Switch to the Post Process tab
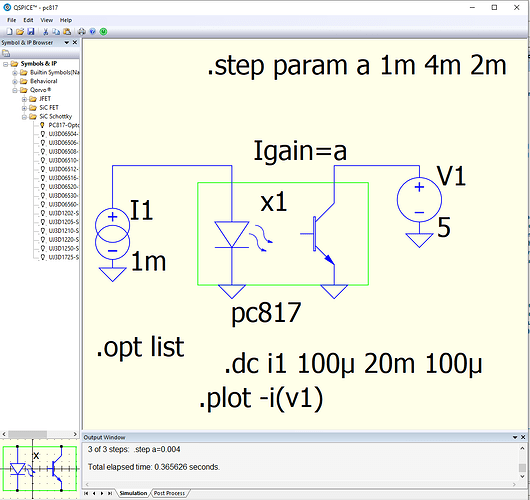Screen dimensions: 530x500 (169, 493)
